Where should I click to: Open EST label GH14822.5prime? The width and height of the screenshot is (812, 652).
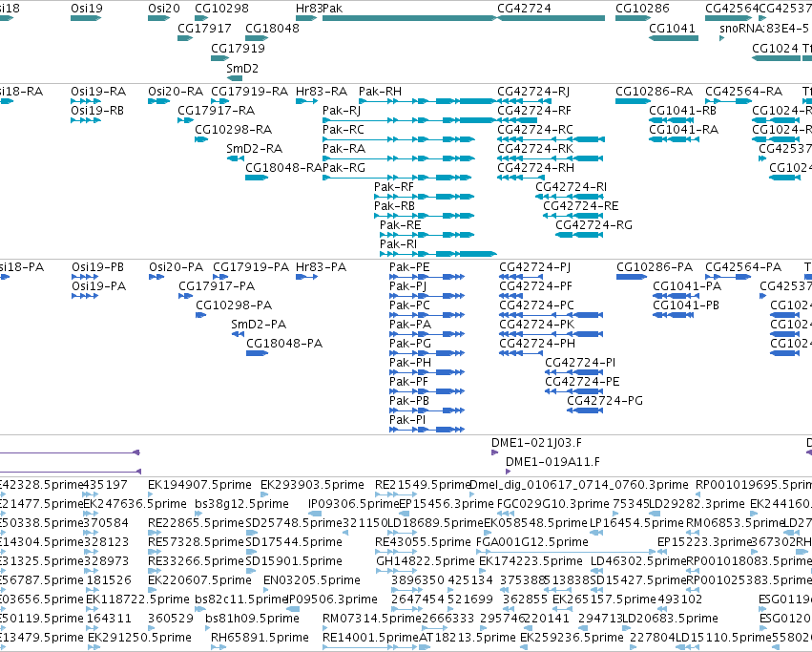[426, 561]
